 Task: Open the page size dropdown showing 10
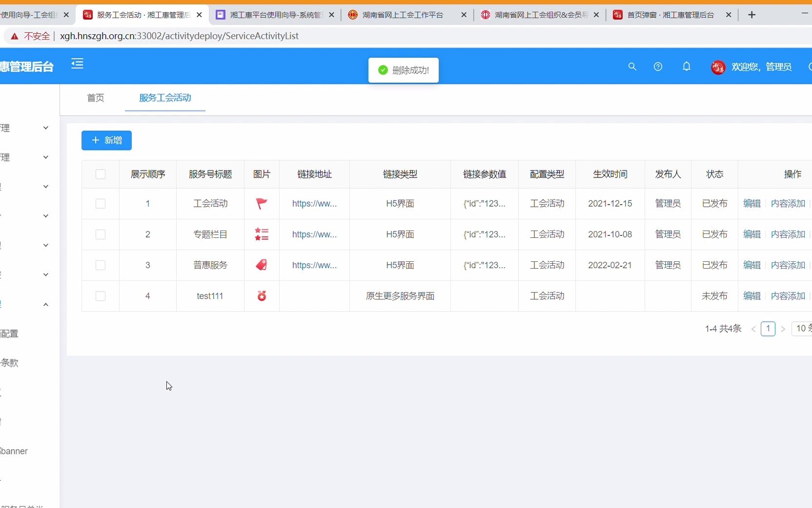(x=802, y=329)
